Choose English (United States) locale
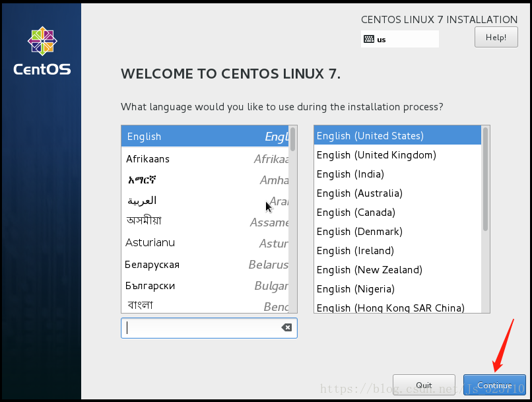The width and height of the screenshot is (532, 402). click(397, 136)
